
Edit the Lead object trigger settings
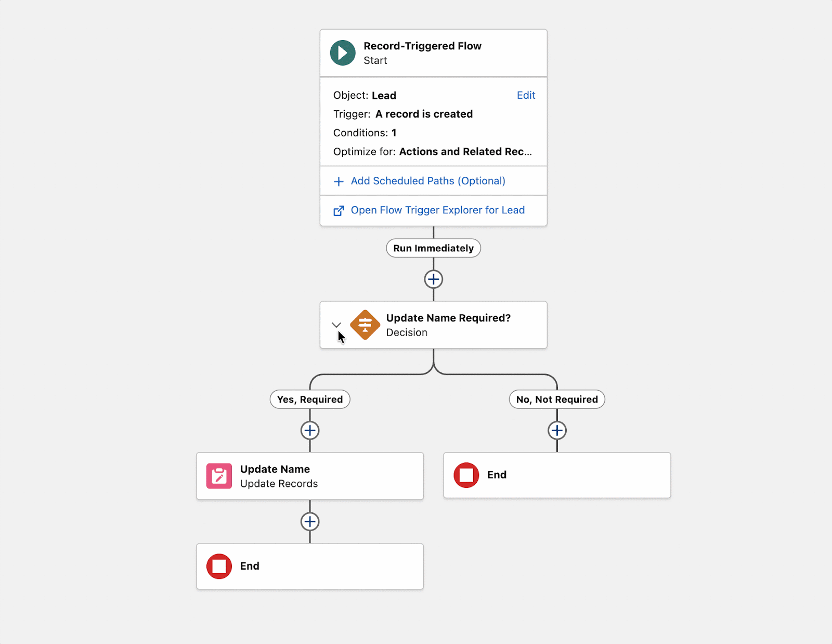click(526, 95)
